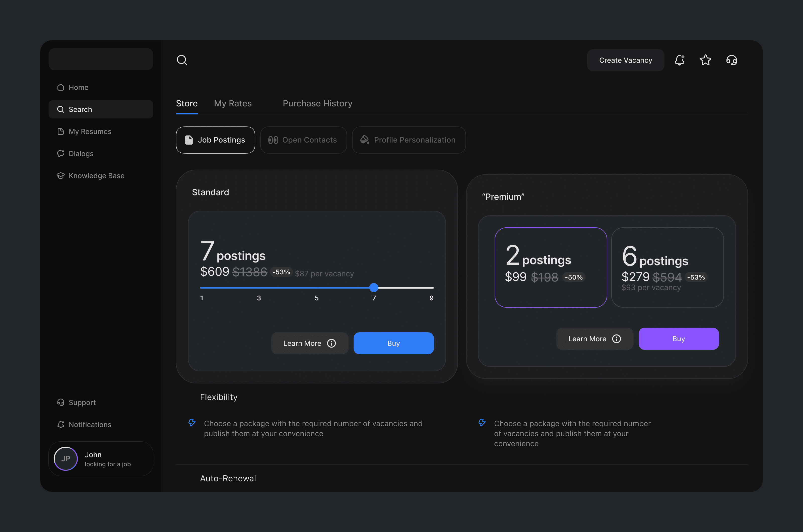The width and height of the screenshot is (803, 532).
Task: Click the info icon on Standard Learn More
Action: point(331,343)
